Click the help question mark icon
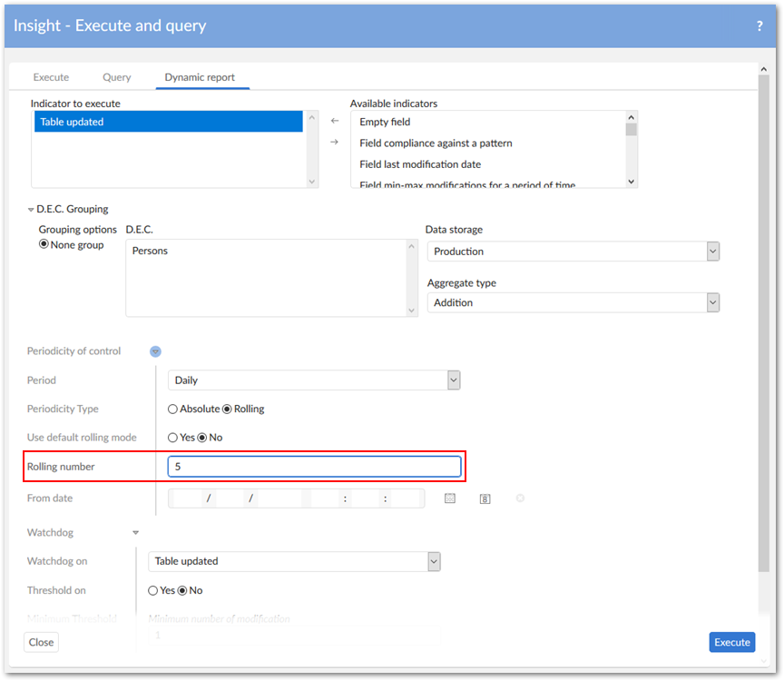Screen dimensions: 784x681 (759, 26)
